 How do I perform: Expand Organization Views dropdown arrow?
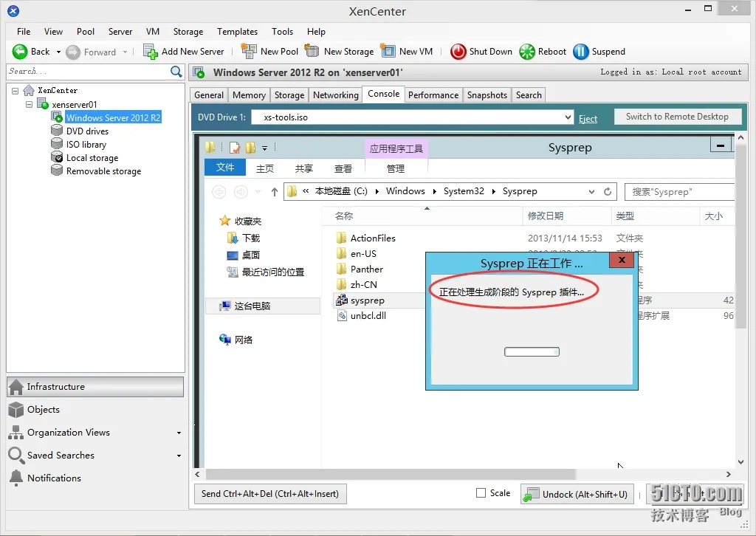[179, 433]
